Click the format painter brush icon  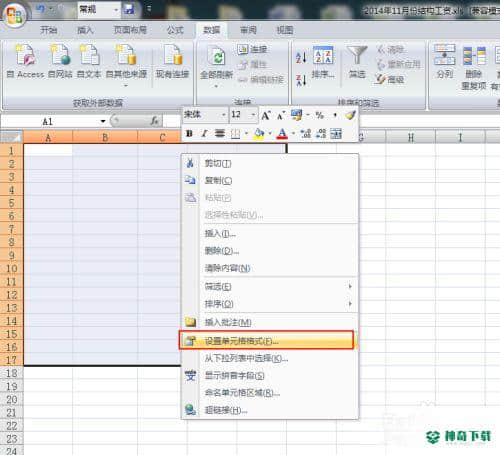pyautogui.click(x=350, y=115)
